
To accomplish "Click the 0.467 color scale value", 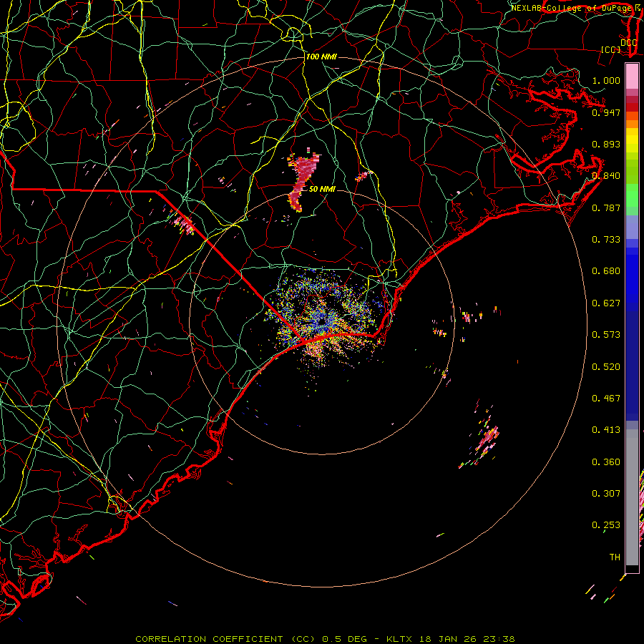I will click(x=606, y=398).
